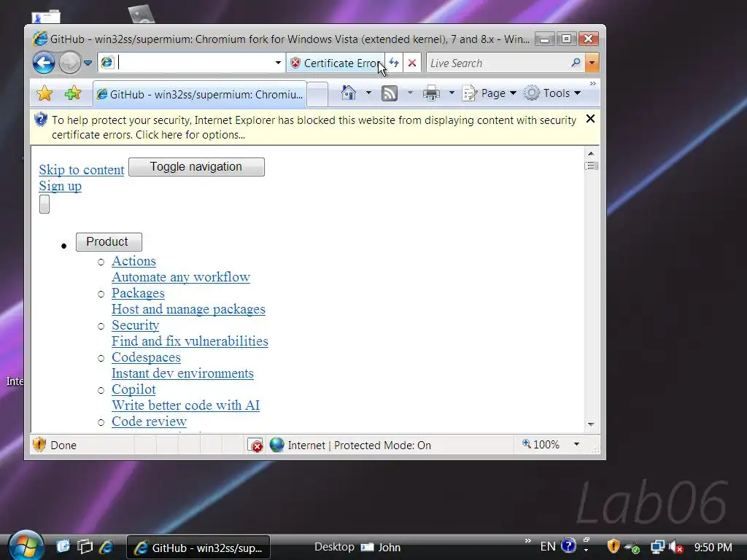The width and height of the screenshot is (747, 560).
Task: Open the Write better code with AI link
Action: click(x=186, y=405)
